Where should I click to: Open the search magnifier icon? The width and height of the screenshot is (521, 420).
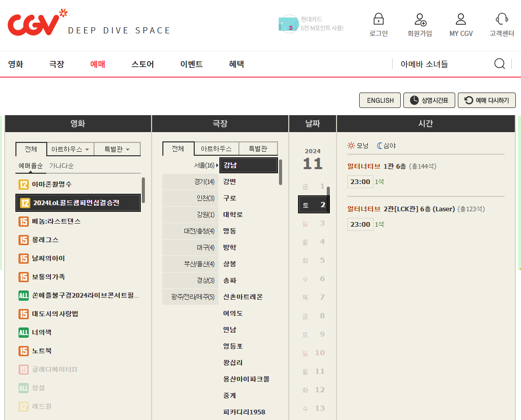point(499,64)
